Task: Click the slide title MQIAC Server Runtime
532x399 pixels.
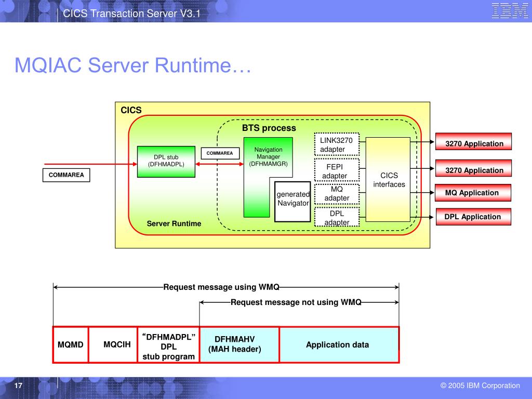Action: coord(132,65)
